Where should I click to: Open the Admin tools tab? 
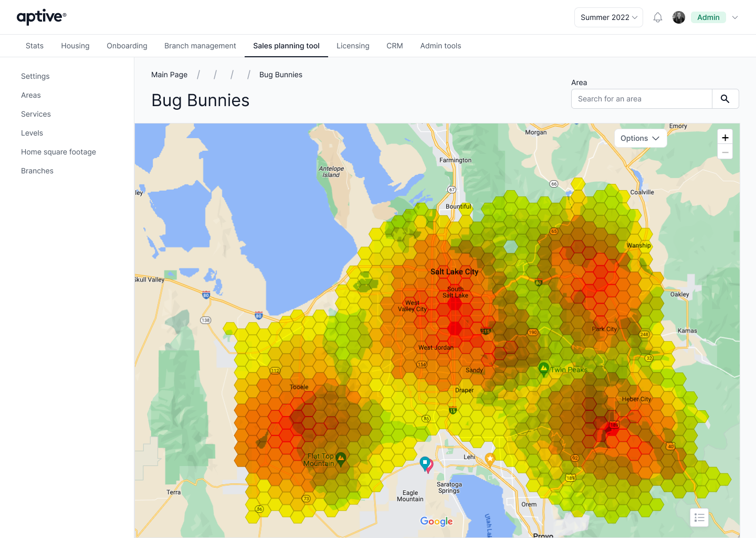(x=440, y=46)
